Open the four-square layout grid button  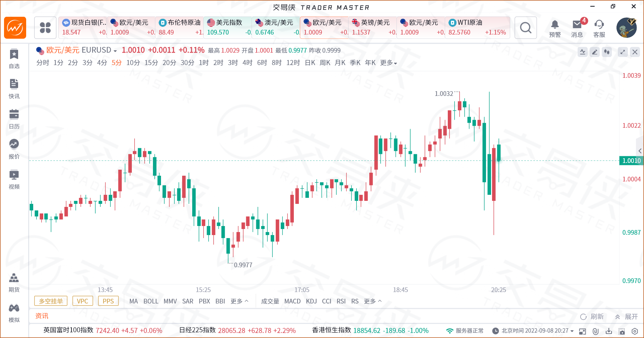tap(45, 28)
